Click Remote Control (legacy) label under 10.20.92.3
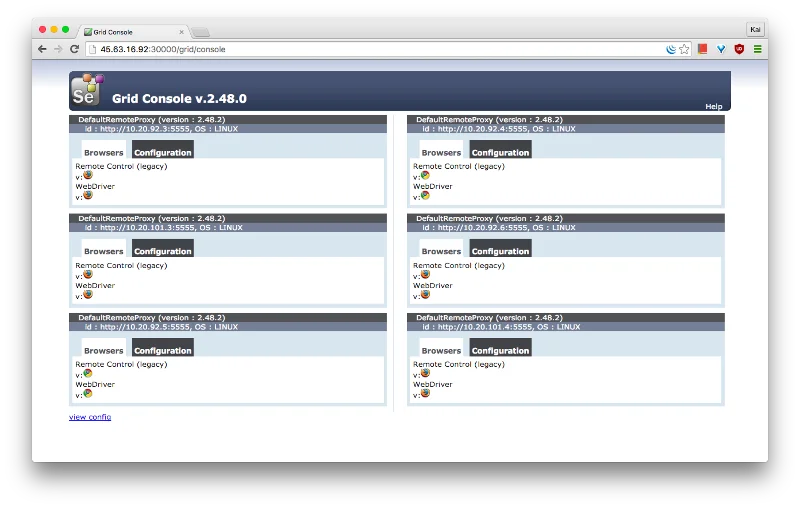Viewport: 800px width, 508px height. coord(121,166)
